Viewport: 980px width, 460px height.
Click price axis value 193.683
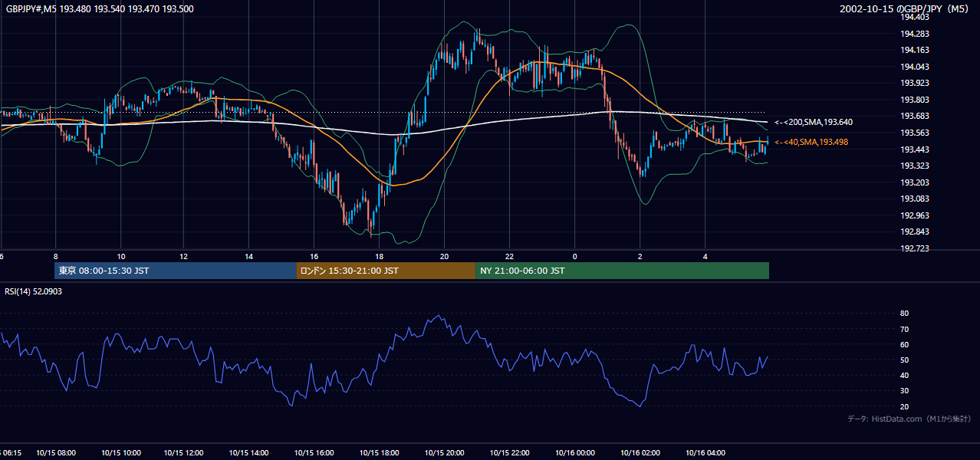(x=916, y=116)
